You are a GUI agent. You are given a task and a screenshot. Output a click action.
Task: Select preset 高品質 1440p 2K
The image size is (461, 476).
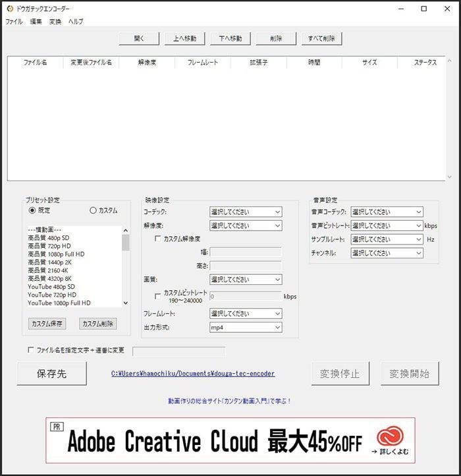(x=50, y=262)
